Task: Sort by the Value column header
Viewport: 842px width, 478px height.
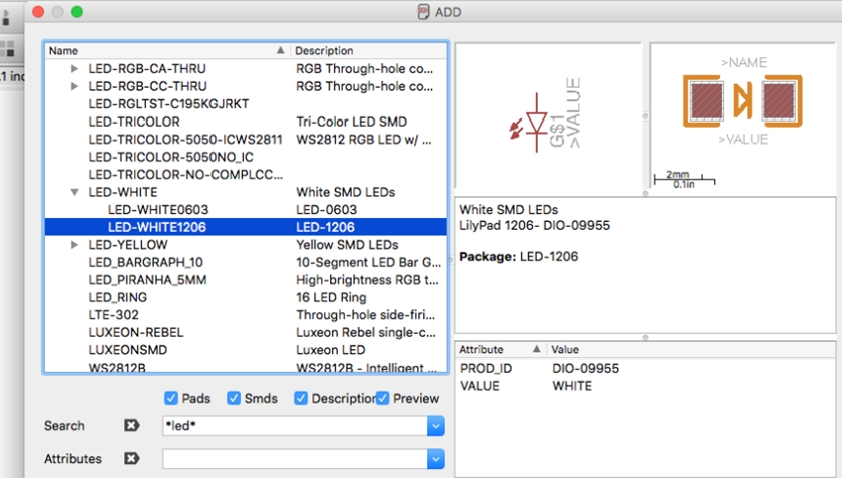Action: tap(691, 349)
